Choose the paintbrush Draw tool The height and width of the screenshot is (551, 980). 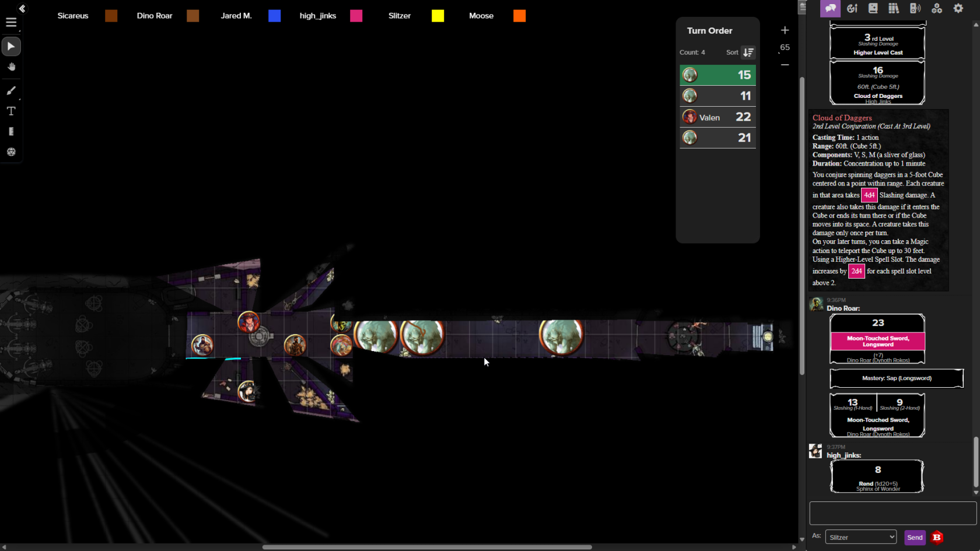[x=11, y=90]
